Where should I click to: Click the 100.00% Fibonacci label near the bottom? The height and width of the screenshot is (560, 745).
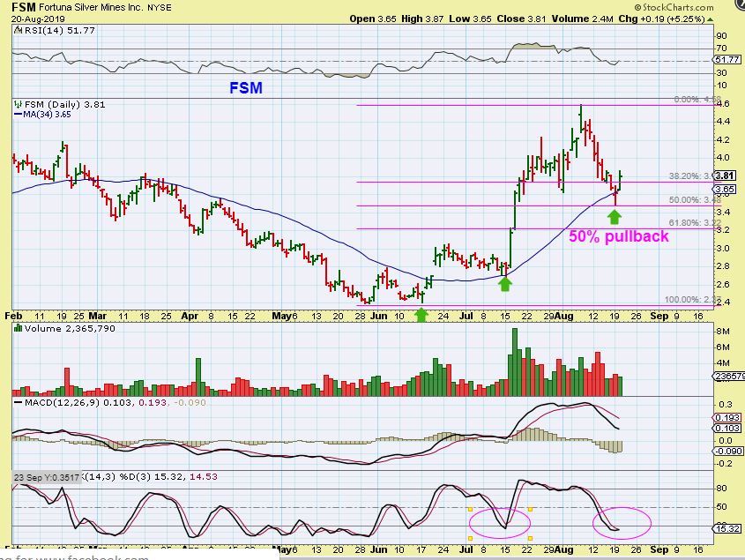693,300
